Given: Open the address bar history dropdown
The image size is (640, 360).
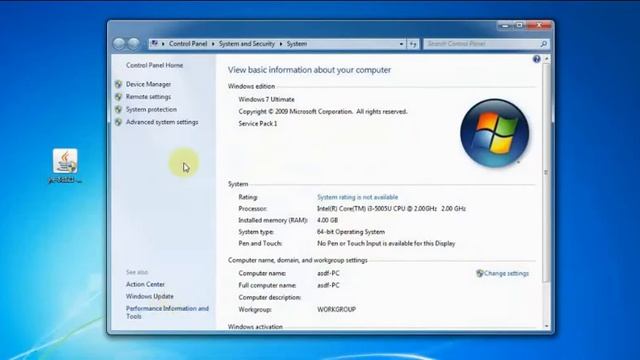Looking at the screenshot, I should (401, 44).
